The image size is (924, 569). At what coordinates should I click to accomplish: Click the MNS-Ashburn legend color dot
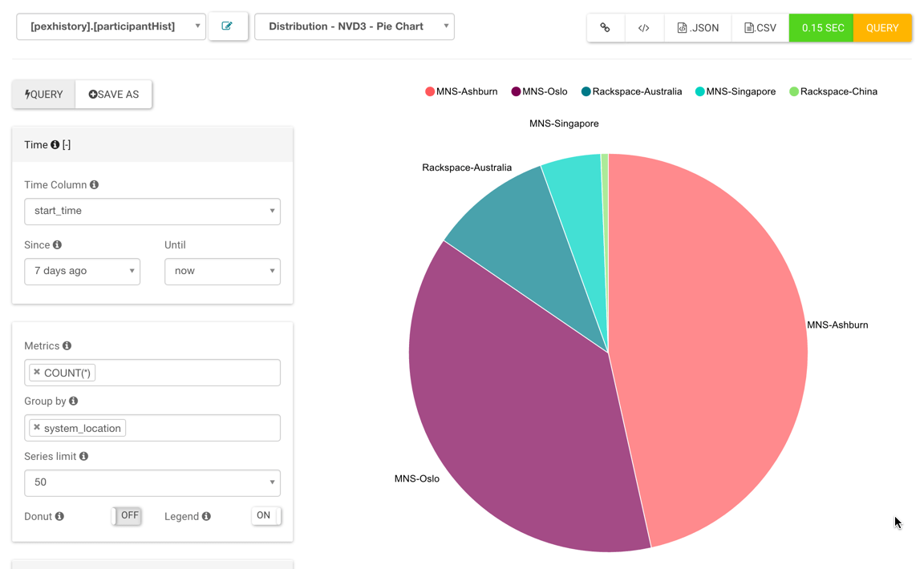(430, 92)
